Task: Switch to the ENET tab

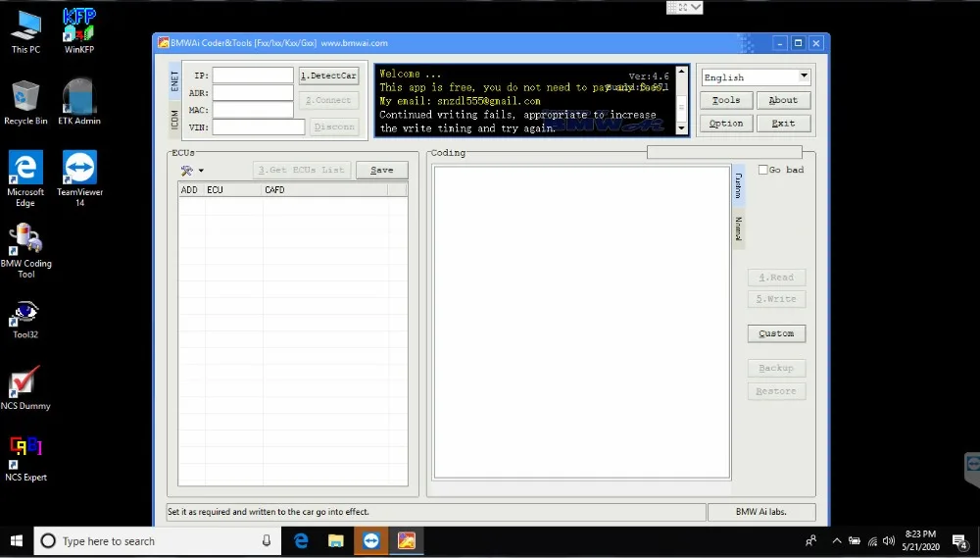Action: click(175, 80)
